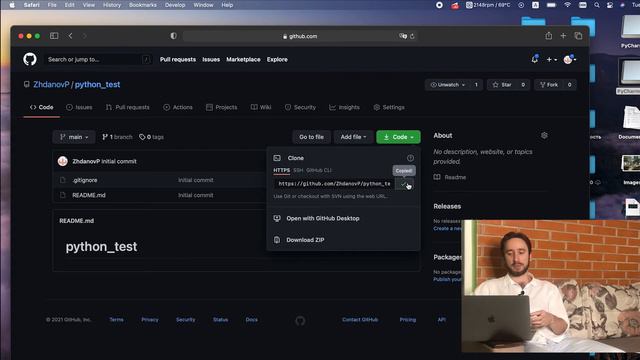Open a new Safari tab with plus
The width and height of the screenshot is (640, 360).
tap(563, 36)
